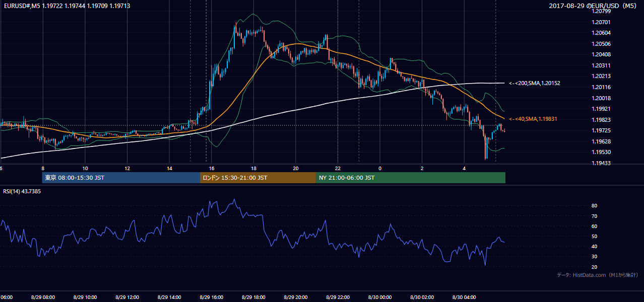Click the 8/29 08:00 time label
This screenshot has height=302, width=644.
43,297
